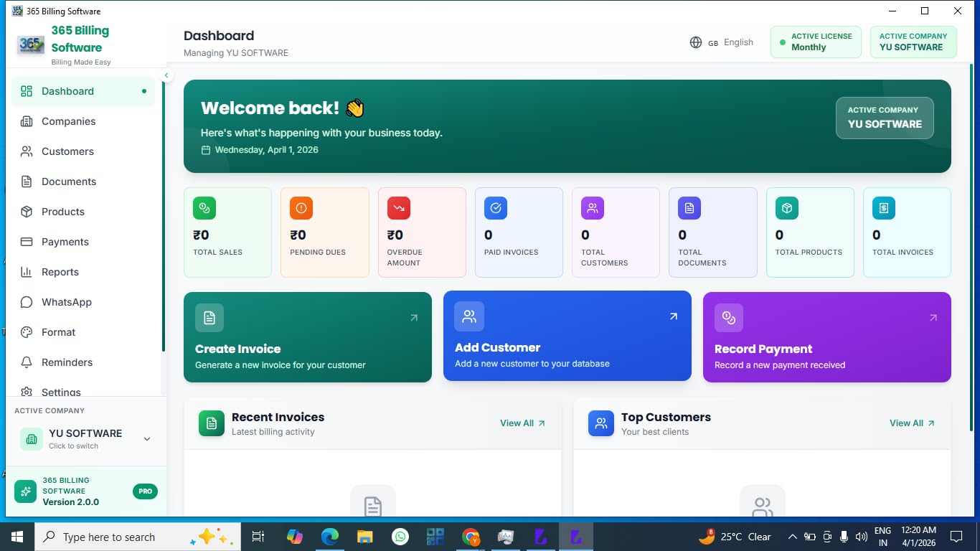Click the Total Invoices teal icon
This screenshot has width=980, height=551.
coord(884,208)
